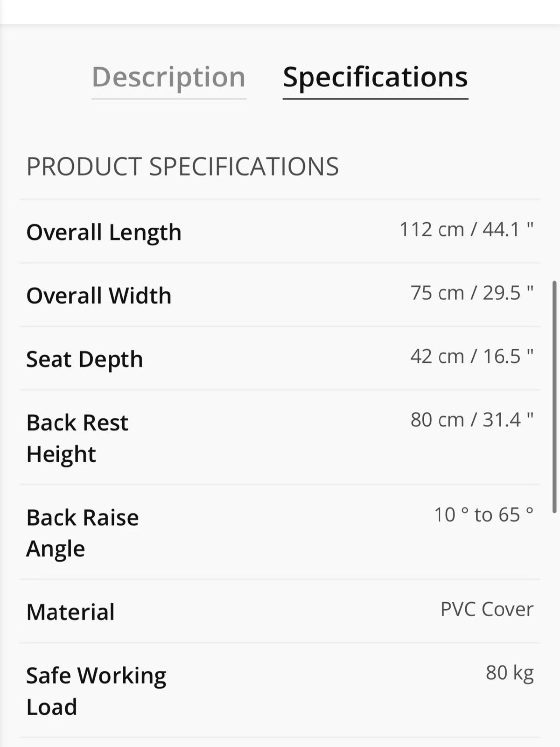Select the 80 kg load value
Image resolution: width=560 pixels, height=747 pixels.
[510, 673]
